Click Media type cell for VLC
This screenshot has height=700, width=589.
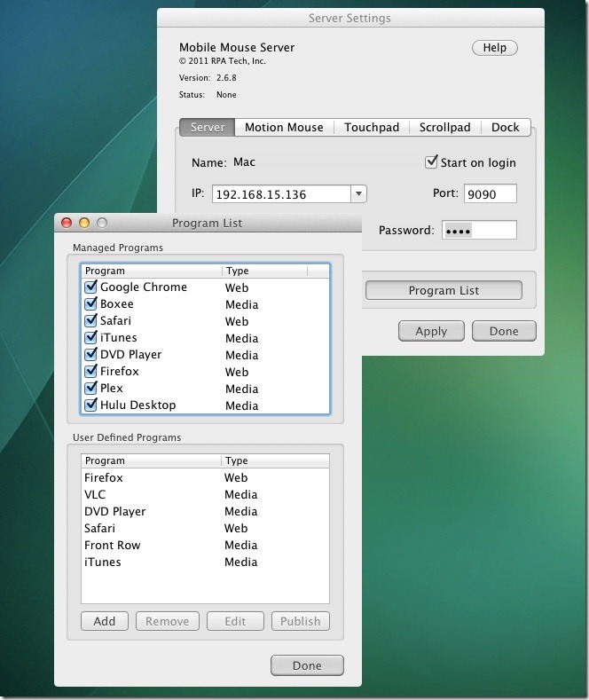[x=241, y=495]
